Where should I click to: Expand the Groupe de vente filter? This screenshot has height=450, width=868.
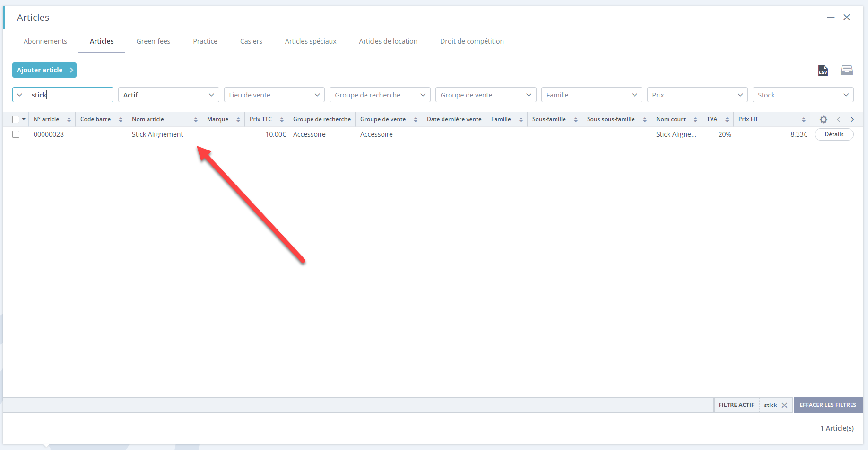point(486,95)
